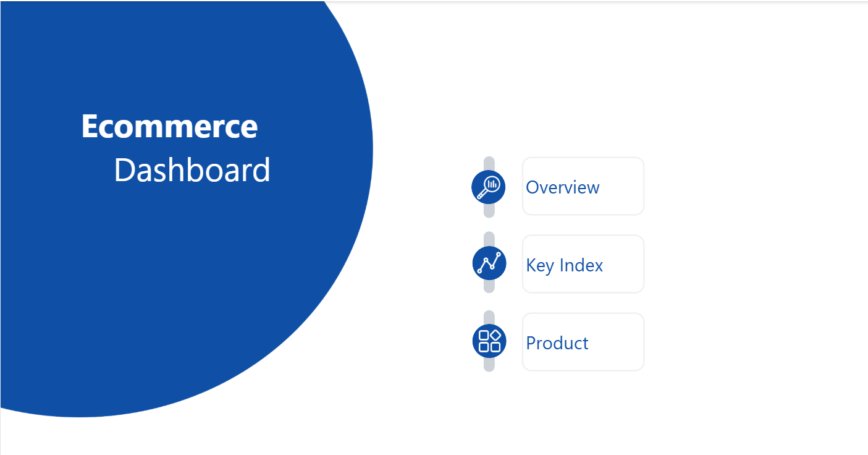Select the Dashboard subtitle text
Viewport: 868px width, 455px height.
pos(192,170)
